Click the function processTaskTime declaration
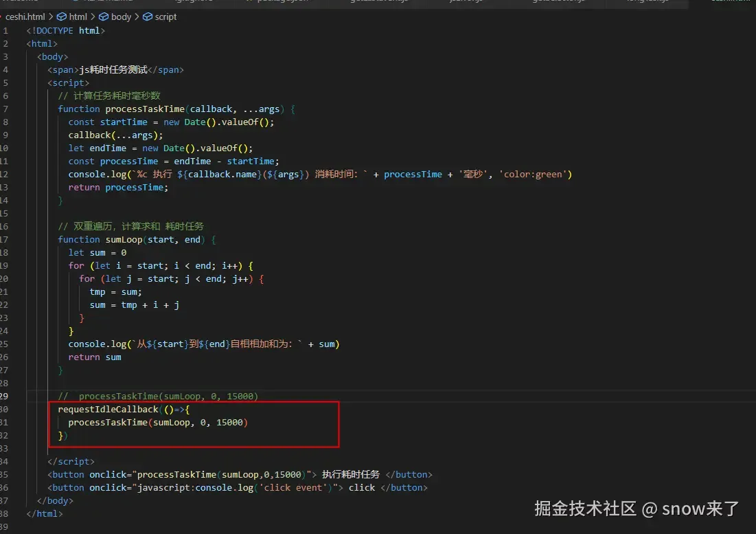The image size is (756, 534). (176, 109)
